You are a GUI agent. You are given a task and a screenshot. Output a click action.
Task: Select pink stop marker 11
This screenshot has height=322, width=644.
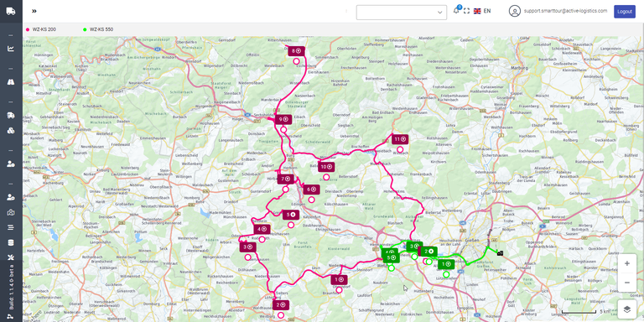pos(400,139)
